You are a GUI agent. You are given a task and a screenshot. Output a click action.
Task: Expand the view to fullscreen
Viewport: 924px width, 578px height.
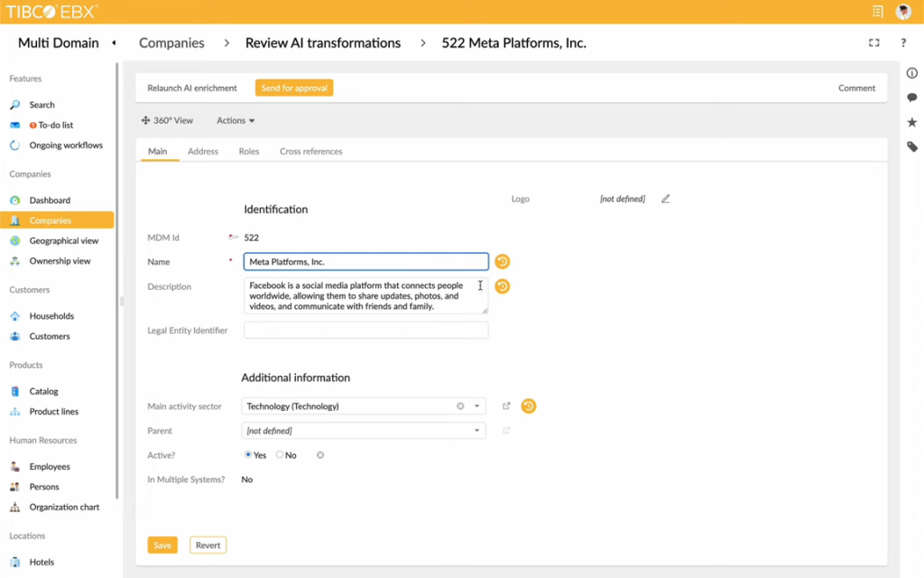(873, 42)
